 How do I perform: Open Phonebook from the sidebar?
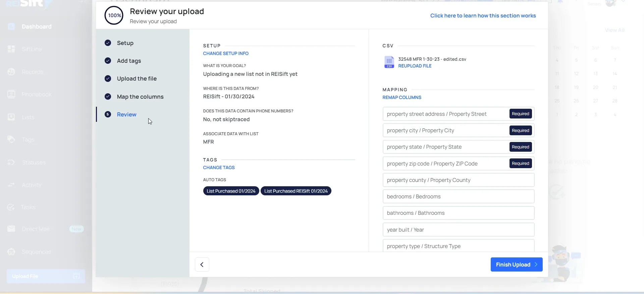[x=37, y=95]
